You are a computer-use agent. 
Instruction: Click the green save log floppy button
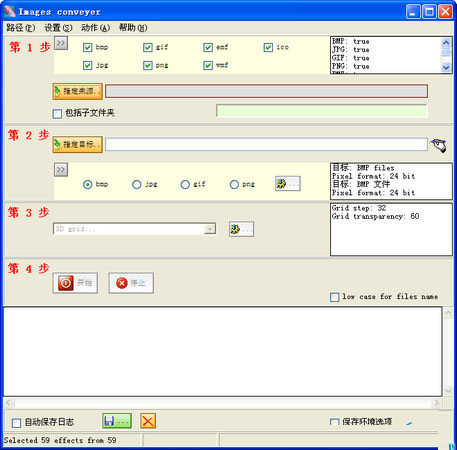click(x=117, y=421)
